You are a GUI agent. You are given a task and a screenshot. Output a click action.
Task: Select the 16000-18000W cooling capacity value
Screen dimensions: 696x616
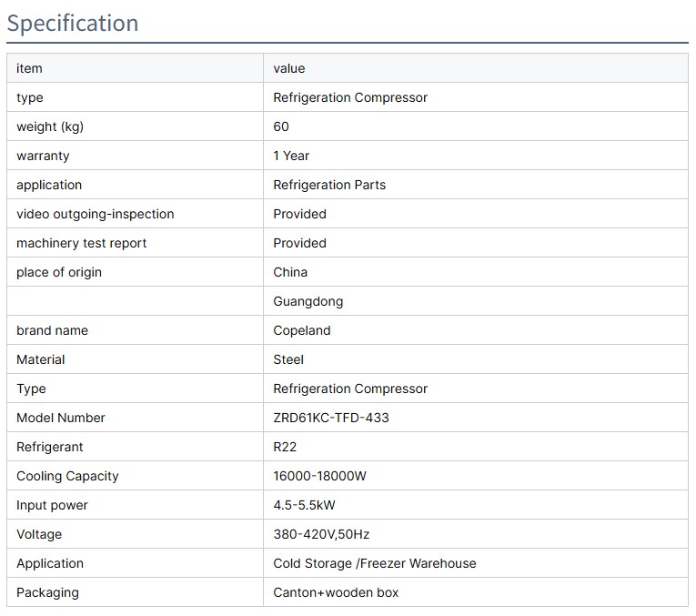coord(319,476)
